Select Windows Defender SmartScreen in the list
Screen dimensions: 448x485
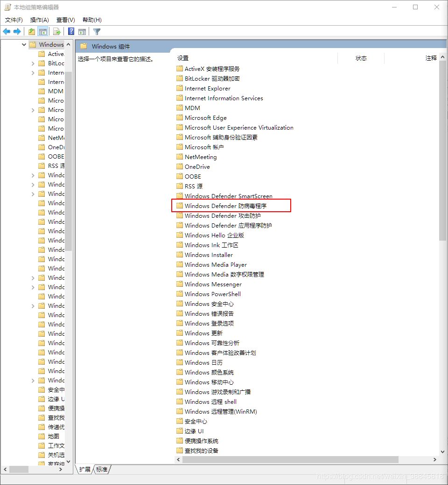coord(224,196)
